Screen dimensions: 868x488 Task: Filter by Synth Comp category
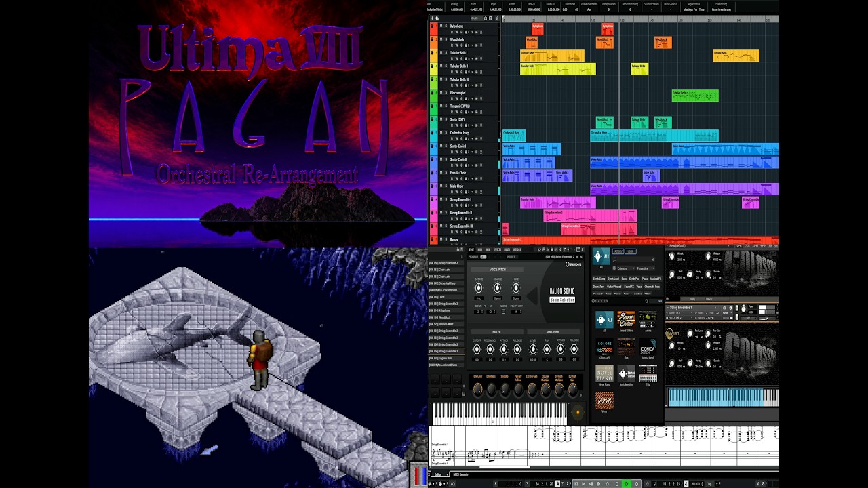599,279
